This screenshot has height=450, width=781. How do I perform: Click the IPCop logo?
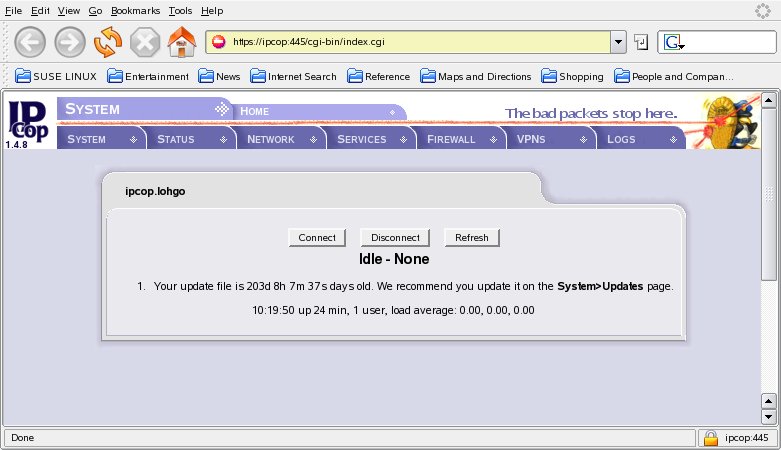(28, 123)
